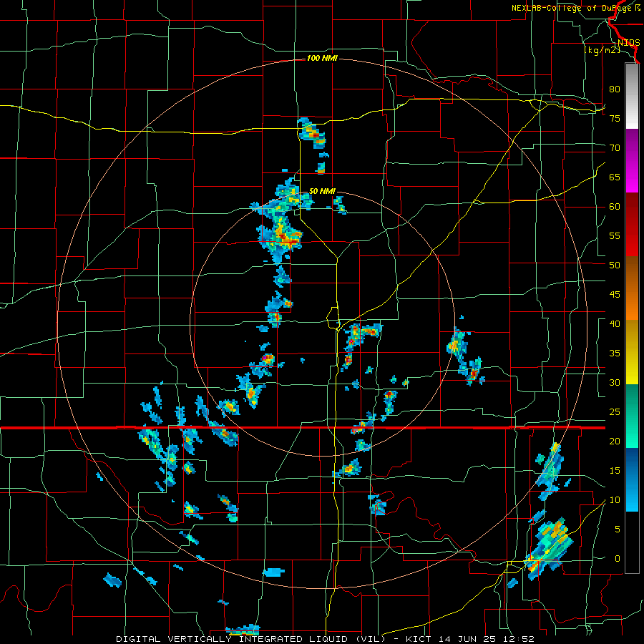Click the NIDS label
The image size is (644, 644).
click(x=628, y=43)
